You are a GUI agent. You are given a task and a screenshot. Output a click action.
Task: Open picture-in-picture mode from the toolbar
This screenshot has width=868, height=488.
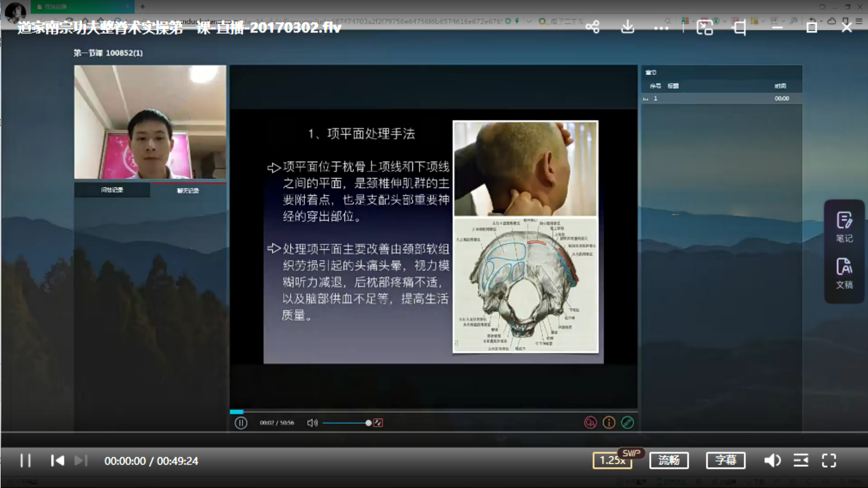click(x=704, y=27)
